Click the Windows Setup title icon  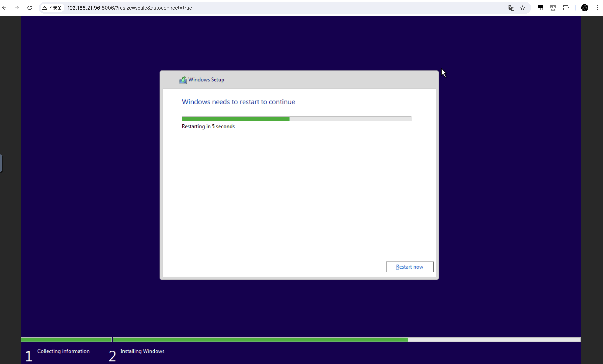(183, 80)
